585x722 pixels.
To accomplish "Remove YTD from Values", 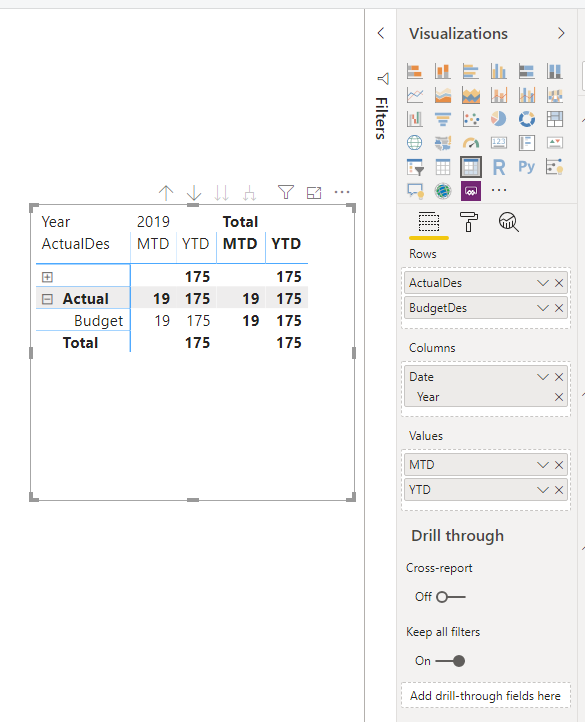I will click(559, 489).
